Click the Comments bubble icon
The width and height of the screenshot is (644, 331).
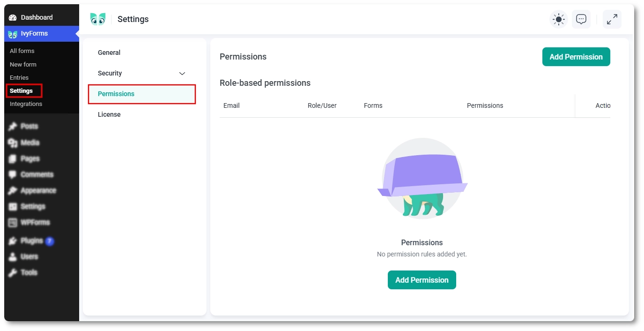tap(13, 174)
